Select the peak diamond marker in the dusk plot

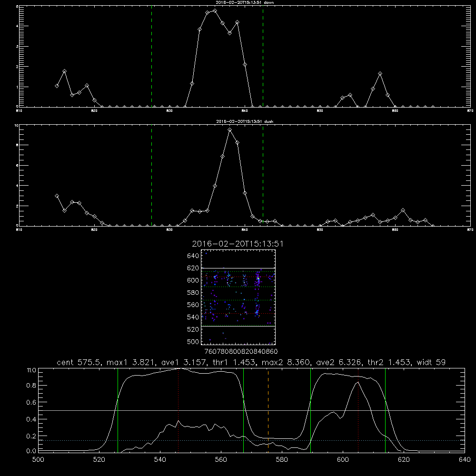[x=230, y=129]
